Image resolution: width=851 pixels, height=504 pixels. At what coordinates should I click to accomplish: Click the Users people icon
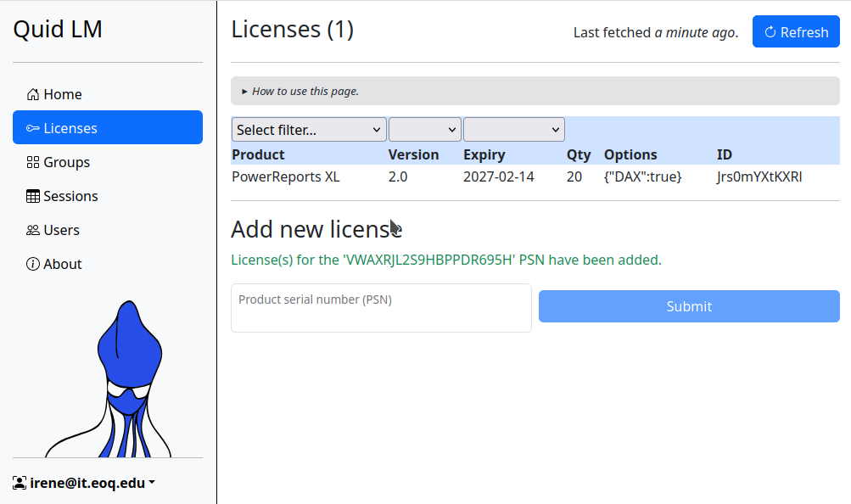coord(33,230)
